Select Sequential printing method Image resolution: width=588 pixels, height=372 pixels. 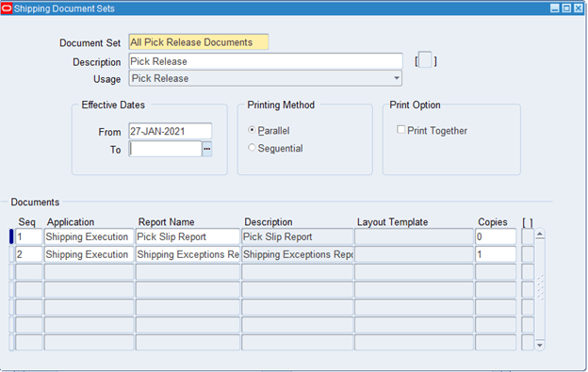click(x=252, y=148)
